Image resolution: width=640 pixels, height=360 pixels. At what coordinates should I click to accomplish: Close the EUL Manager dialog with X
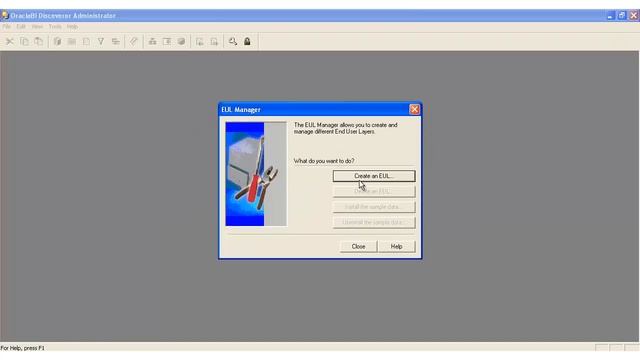414,109
